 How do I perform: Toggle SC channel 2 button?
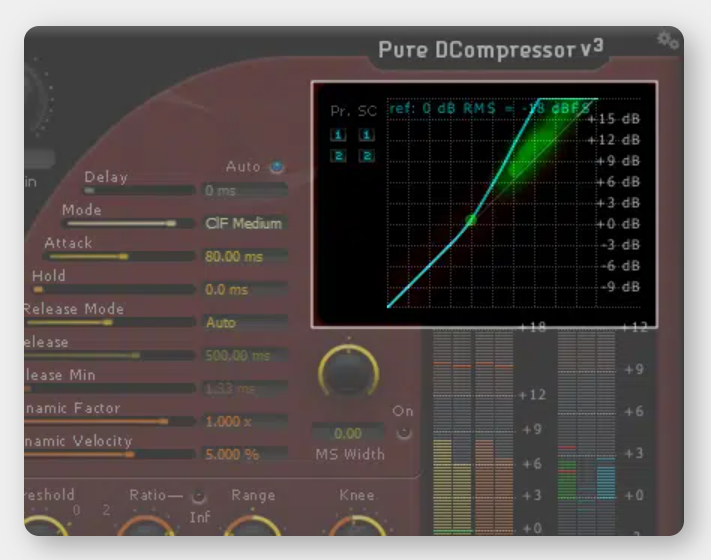click(367, 156)
